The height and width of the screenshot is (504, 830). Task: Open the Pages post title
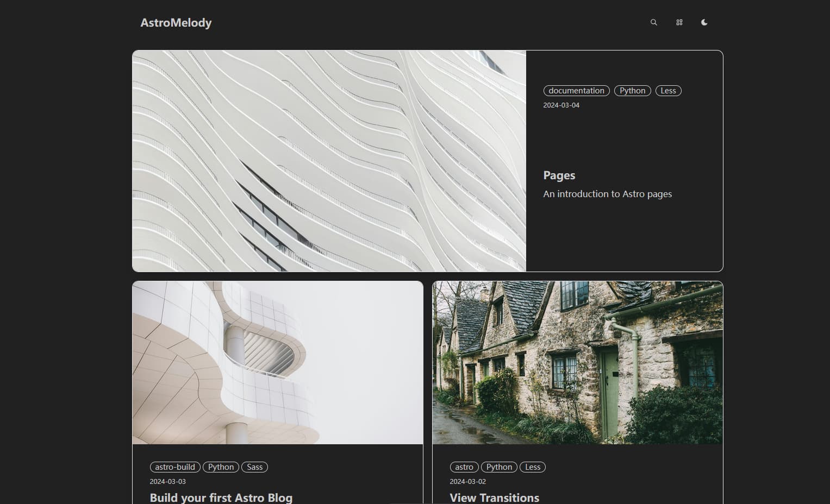point(559,175)
